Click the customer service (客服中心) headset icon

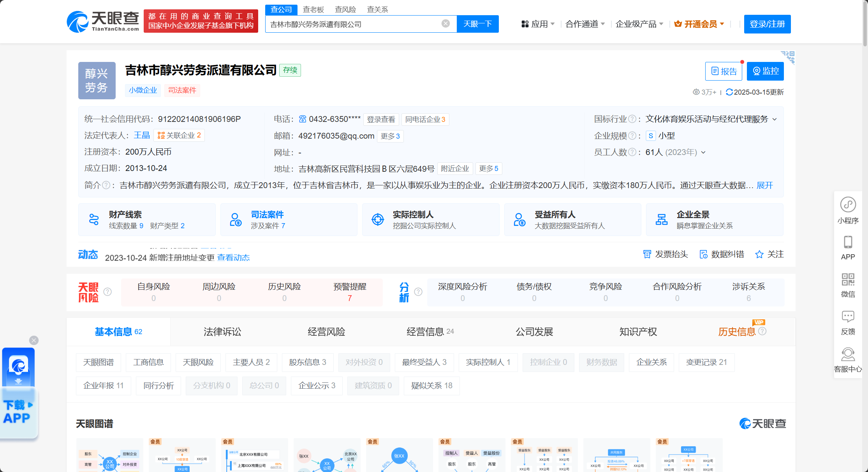(848, 354)
